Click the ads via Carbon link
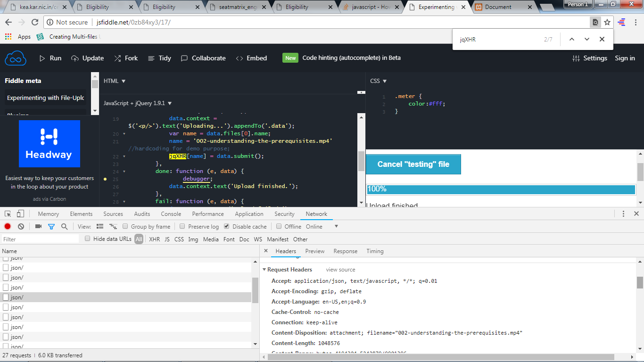Viewport: 644px width, 362px height. point(50,199)
